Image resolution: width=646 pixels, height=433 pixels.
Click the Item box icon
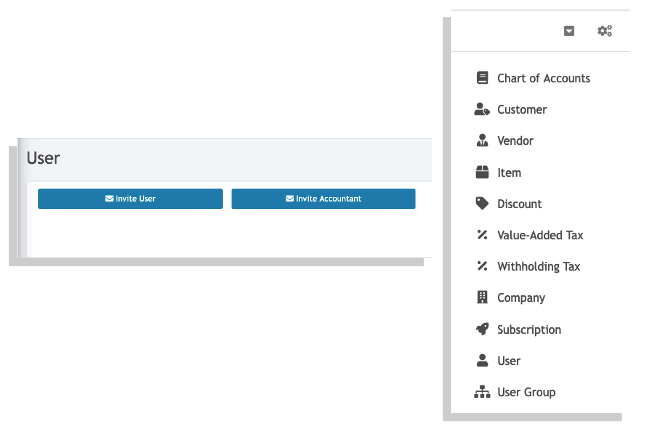coord(482,172)
